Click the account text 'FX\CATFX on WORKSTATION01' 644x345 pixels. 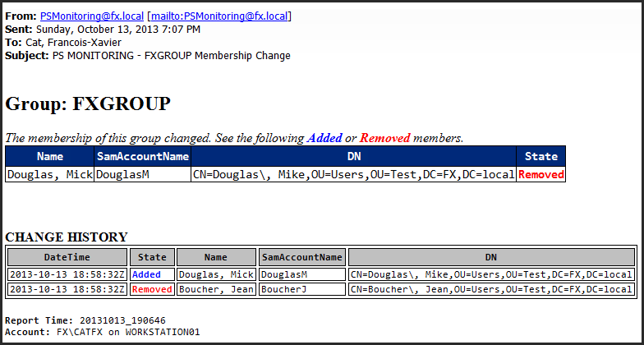pyautogui.click(x=128, y=332)
